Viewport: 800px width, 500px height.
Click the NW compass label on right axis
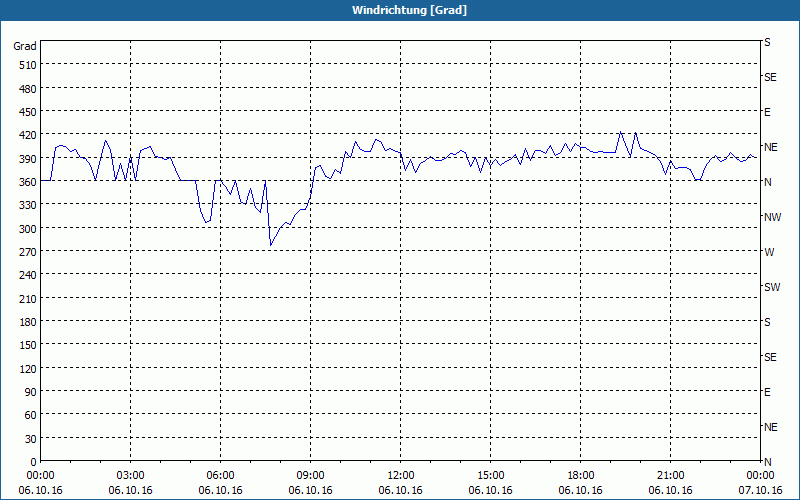click(x=772, y=217)
